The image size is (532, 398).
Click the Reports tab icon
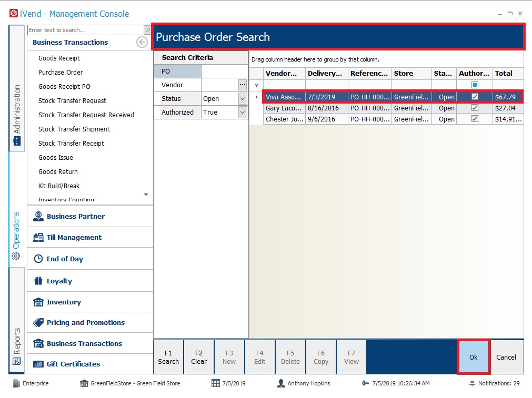tap(17, 361)
